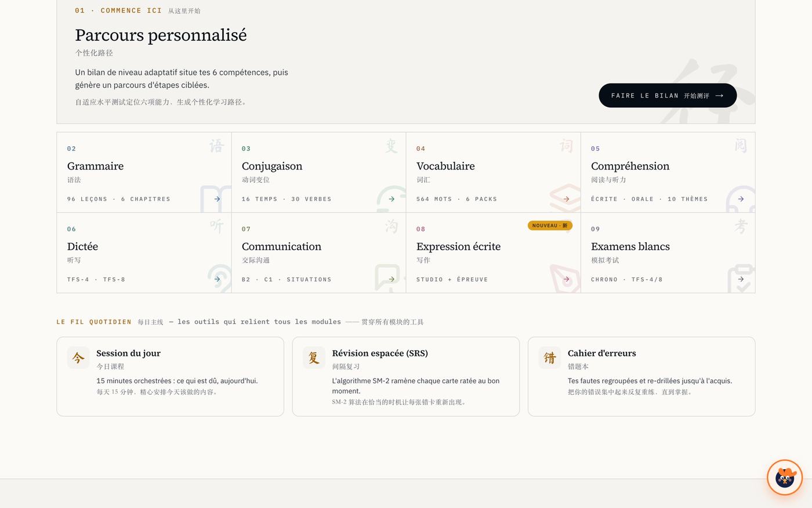This screenshot has width=812, height=508.
Task: Open Cahier d'erreurs card
Action: coord(641,376)
